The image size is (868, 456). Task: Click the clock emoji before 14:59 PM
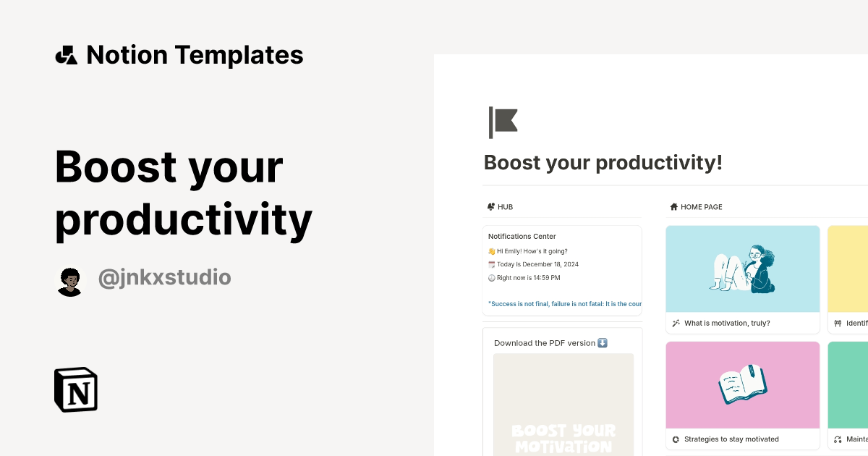[x=493, y=278]
